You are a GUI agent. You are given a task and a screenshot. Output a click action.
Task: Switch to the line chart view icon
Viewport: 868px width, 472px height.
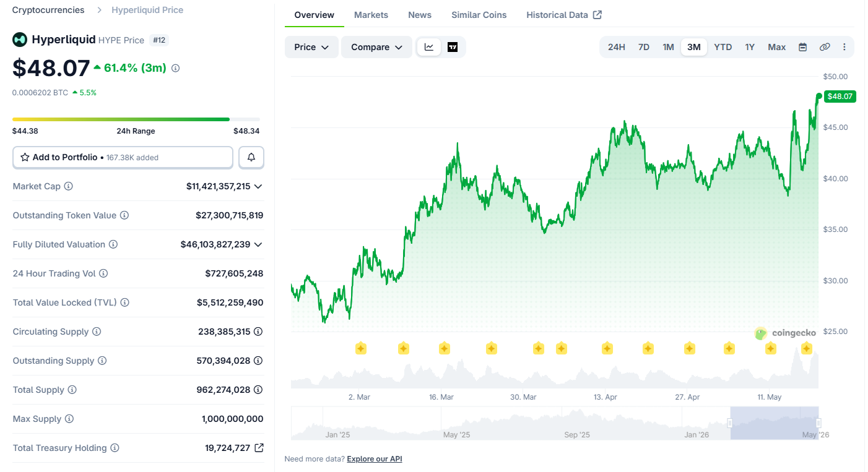coord(429,47)
